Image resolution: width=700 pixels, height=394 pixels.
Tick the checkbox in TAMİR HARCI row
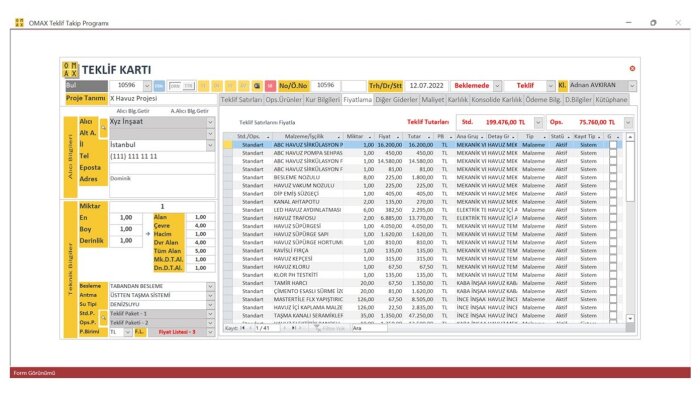613,283
